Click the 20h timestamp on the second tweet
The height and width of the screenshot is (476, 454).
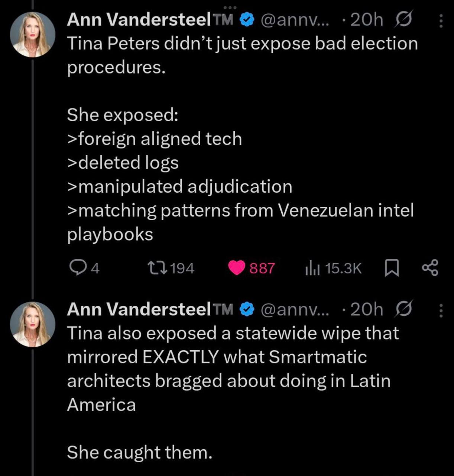tap(366, 309)
